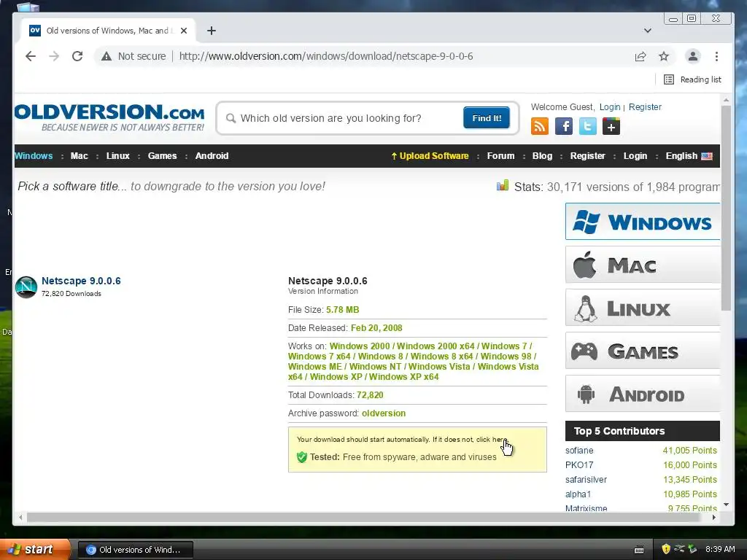This screenshot has height=560, width=747.
Task: Expand the tab search chevron
Action: click(648, 31)
